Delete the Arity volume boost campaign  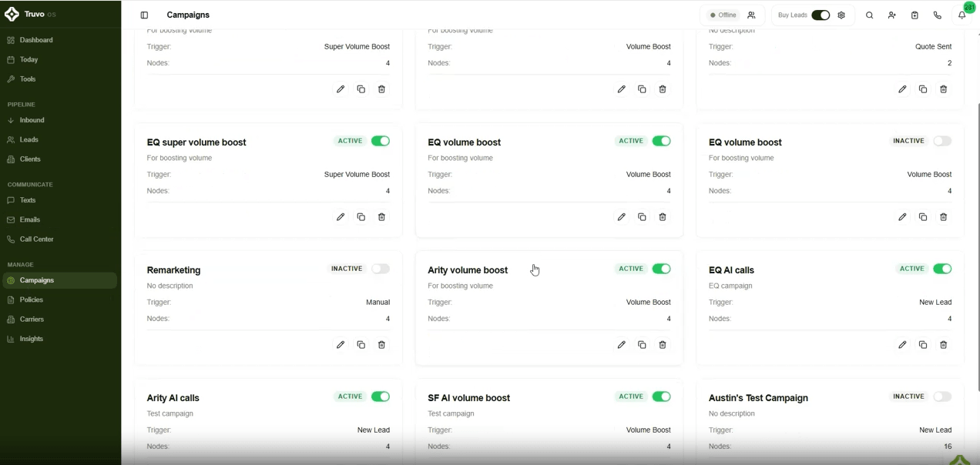[663, 345]
